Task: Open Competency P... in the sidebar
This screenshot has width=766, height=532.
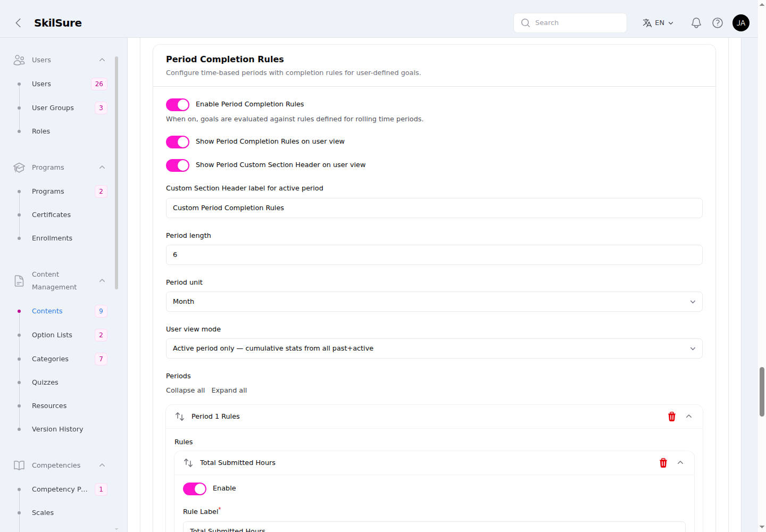Action: tap(60, 489)
